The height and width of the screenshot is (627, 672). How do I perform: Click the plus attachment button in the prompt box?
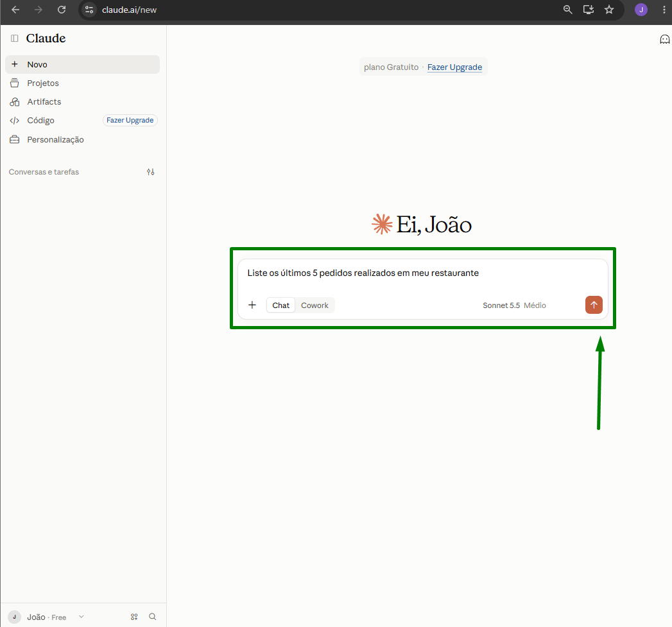tap(252, 305)
